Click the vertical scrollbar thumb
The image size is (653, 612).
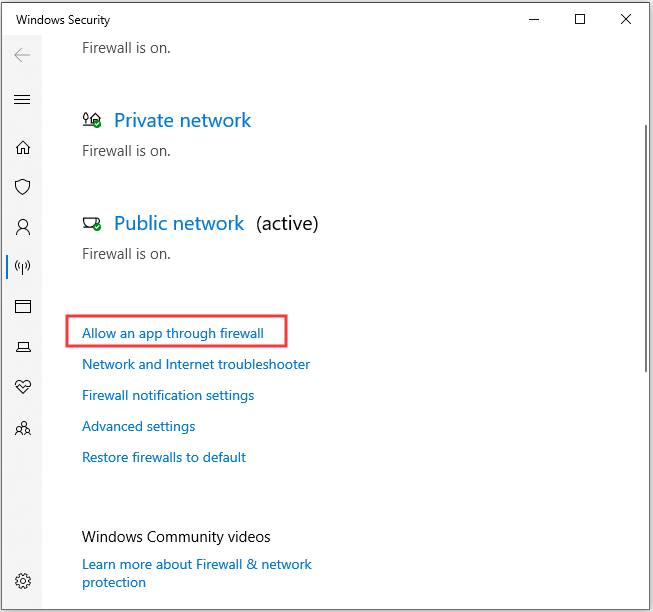646,248
